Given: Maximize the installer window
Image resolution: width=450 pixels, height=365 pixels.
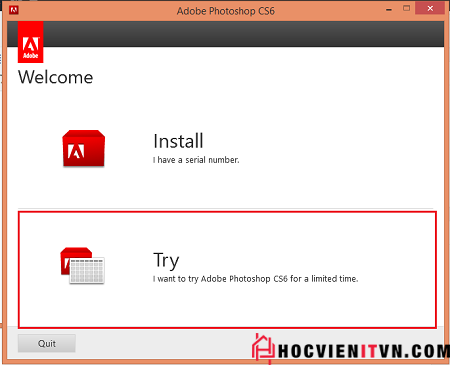Looking at the screenshot, I should pos(406,8).
